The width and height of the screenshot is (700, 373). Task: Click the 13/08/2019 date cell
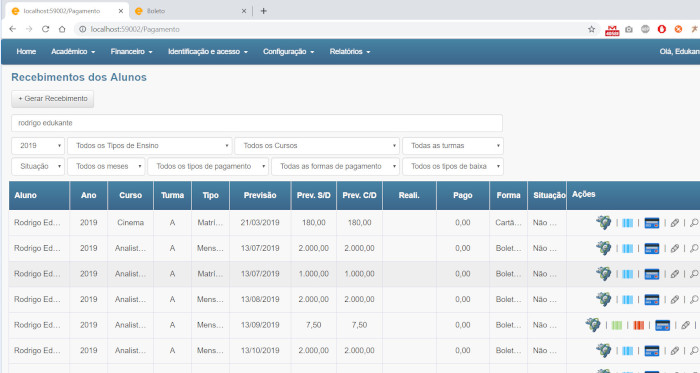point(260,299)
